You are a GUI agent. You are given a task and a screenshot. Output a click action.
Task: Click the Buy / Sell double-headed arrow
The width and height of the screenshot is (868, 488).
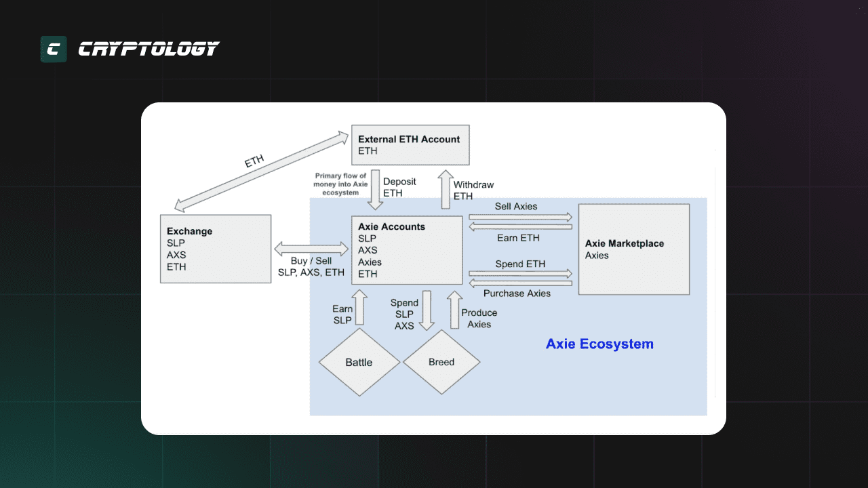[x=311, y=249]
